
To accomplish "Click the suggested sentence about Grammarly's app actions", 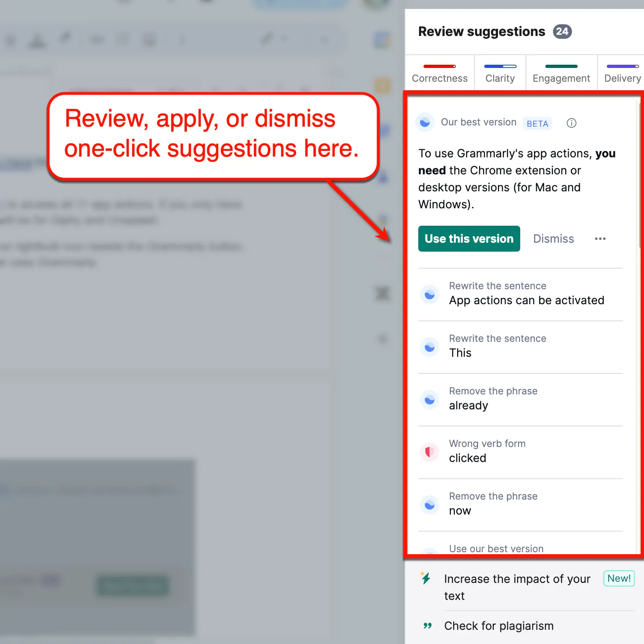I will (517, 179).
